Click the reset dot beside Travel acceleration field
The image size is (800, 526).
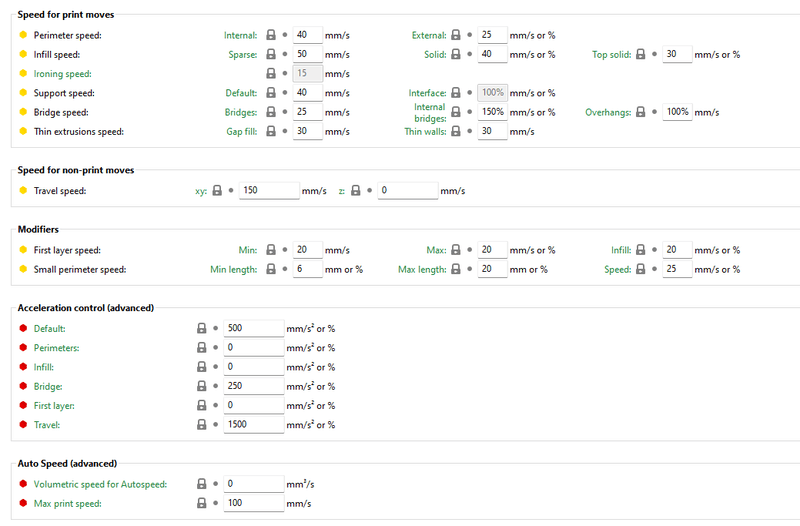216,425
